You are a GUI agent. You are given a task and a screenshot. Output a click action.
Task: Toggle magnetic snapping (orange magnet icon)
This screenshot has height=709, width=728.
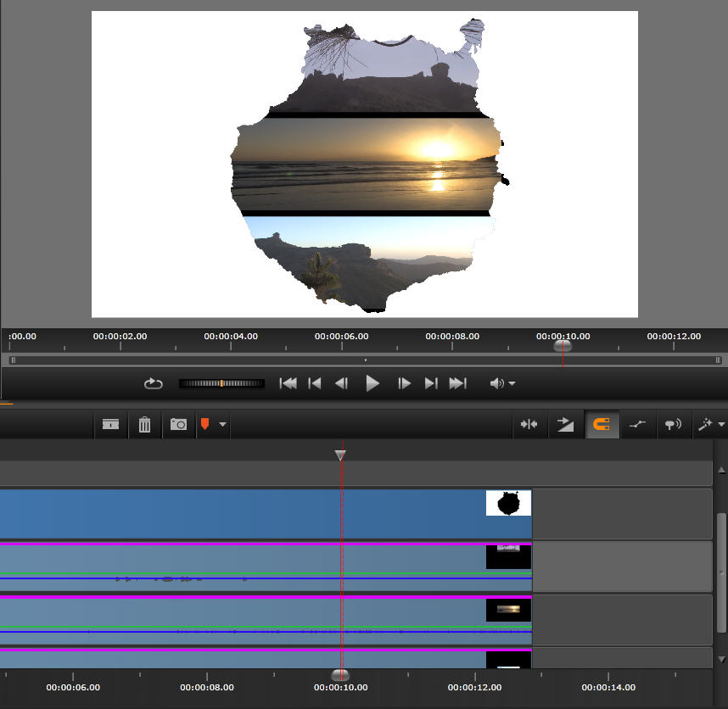(602, 424)
